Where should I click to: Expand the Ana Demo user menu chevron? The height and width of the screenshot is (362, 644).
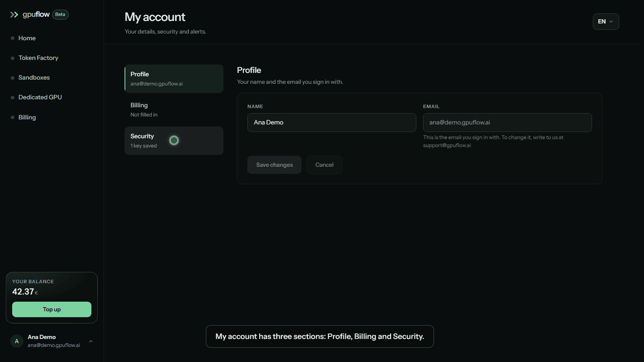(91, 341)
